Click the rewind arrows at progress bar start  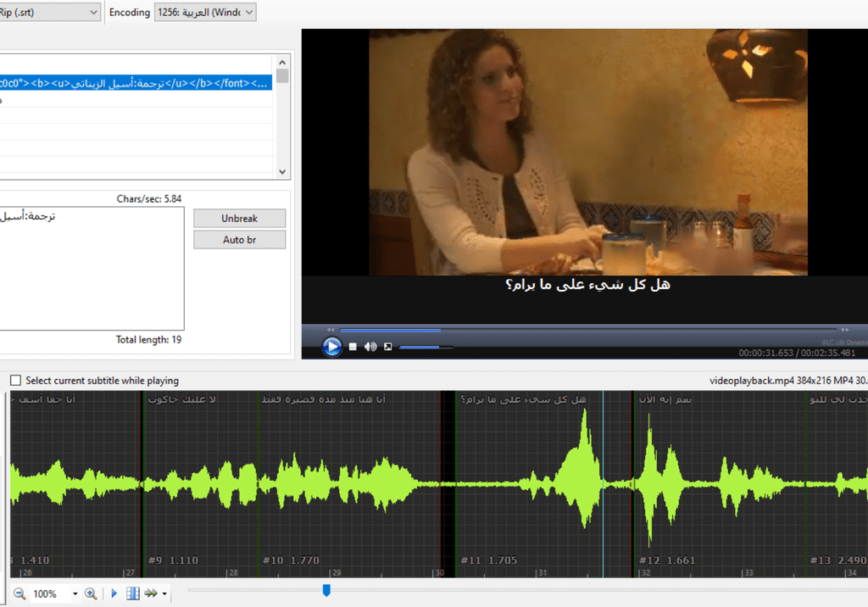coord(331,330)
